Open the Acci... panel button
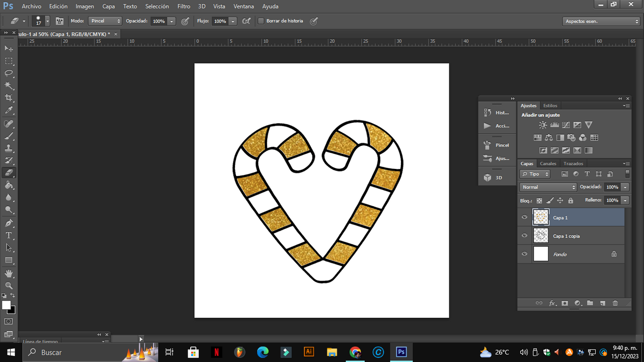This screenshot has height=362, width=644. [x=497, y=126]
